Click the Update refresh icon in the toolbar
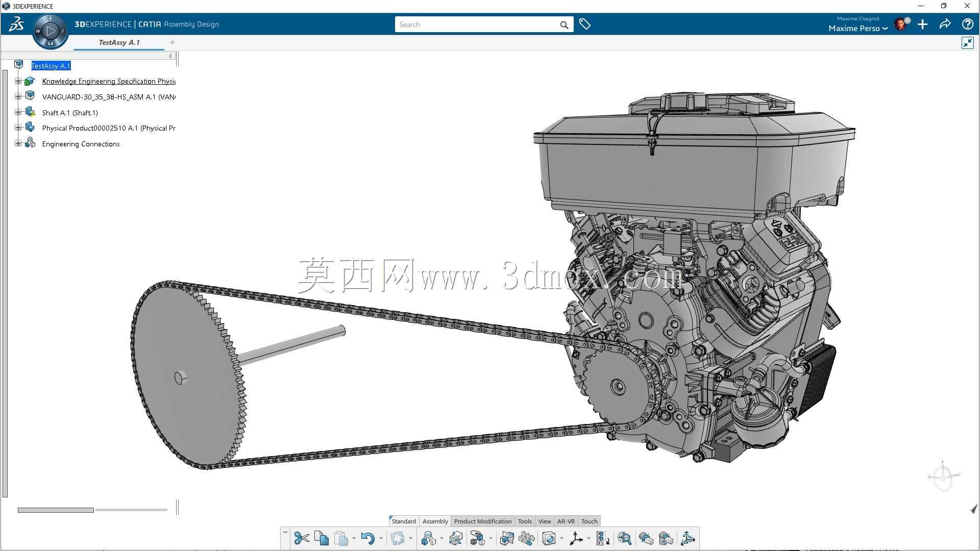980x551 pixels. pos(397,538)
